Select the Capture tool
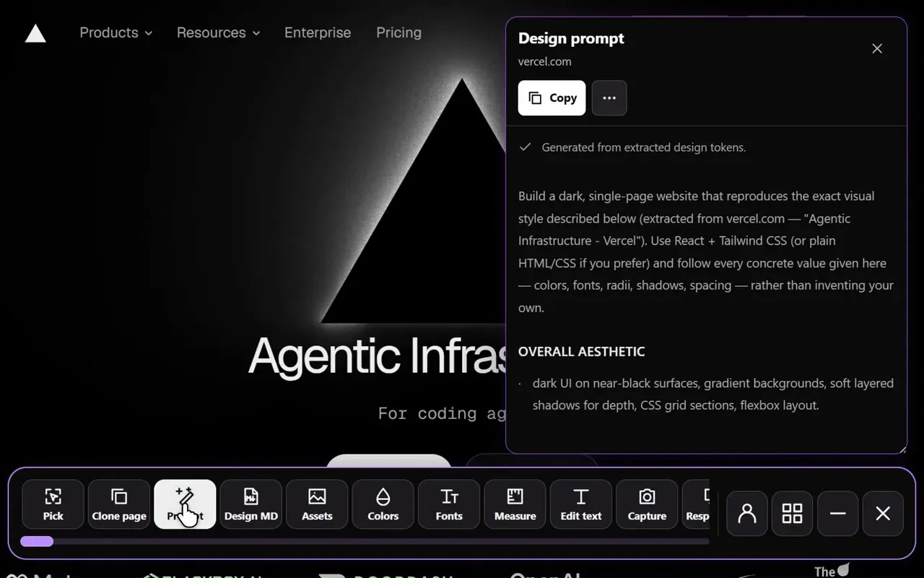This screenshot has height=578, width=924. point(648,504)
